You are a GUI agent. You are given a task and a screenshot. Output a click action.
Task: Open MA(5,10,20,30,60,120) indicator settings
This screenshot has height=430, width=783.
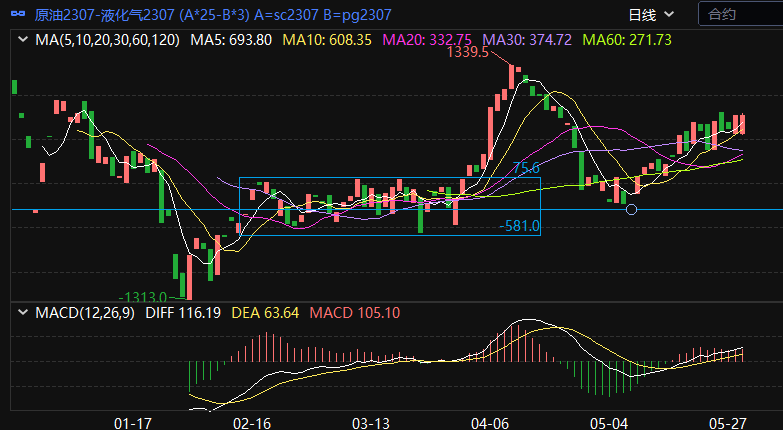click(108, 40)
